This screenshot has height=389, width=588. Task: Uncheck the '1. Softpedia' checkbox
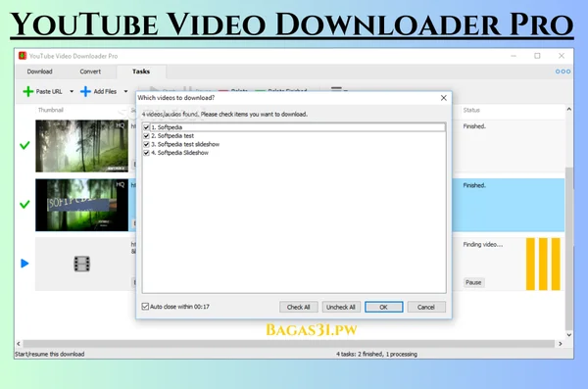pos(147,127)
